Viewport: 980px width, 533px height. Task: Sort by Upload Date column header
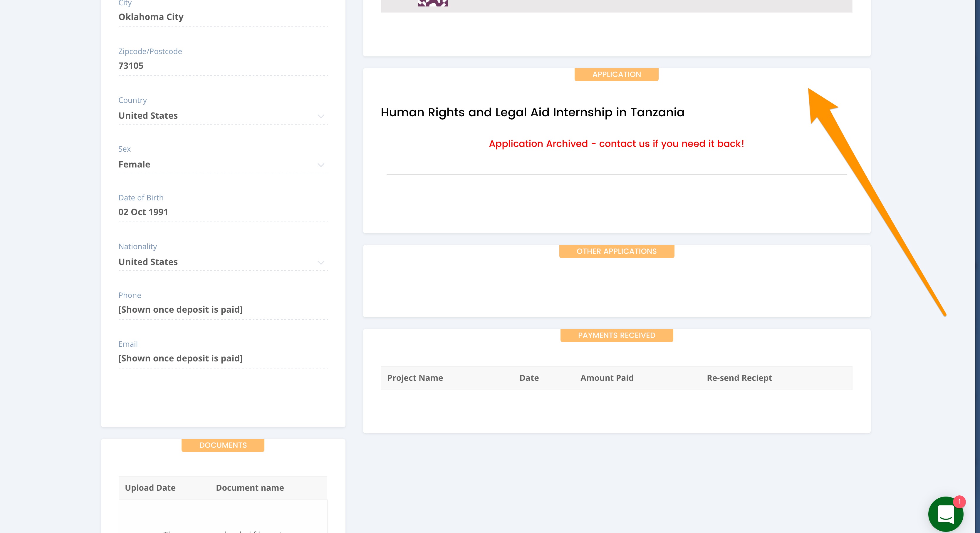(150, 488)
